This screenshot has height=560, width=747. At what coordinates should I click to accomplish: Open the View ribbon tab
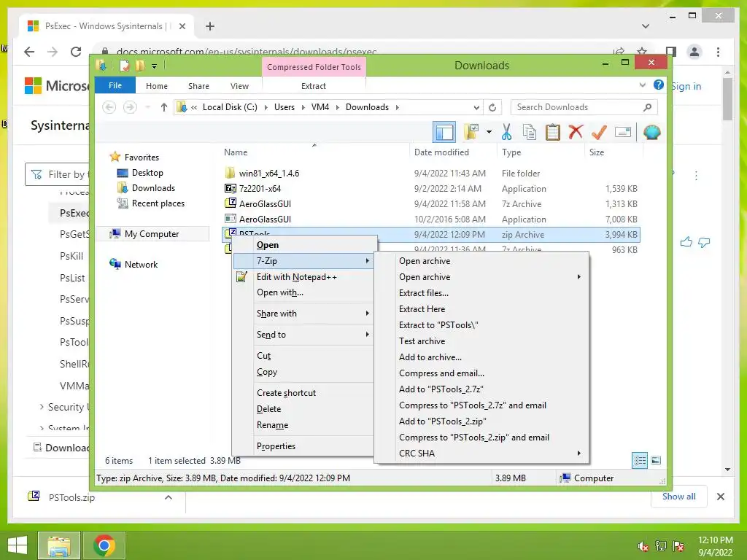(x=239, y=86)
